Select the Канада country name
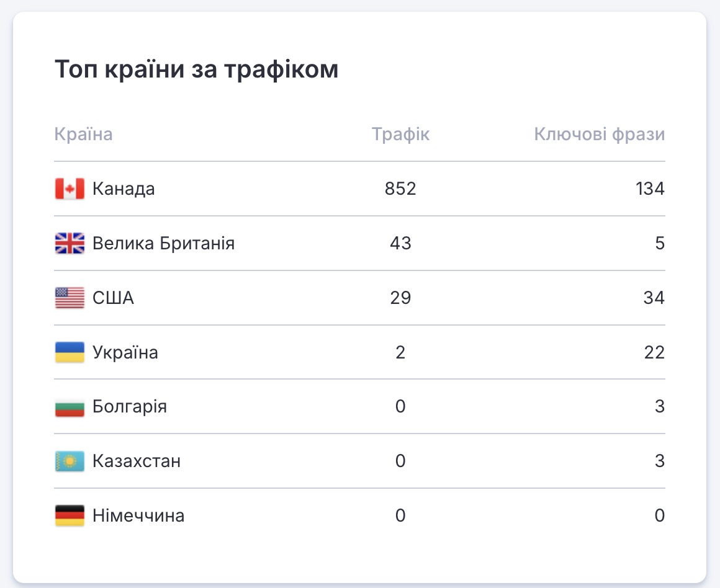 point(124,189)
